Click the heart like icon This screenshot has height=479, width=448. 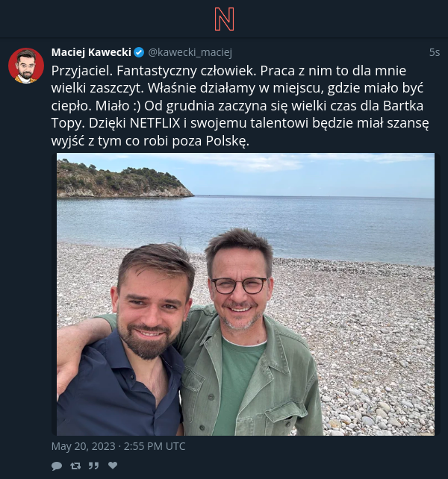(113, 466)
